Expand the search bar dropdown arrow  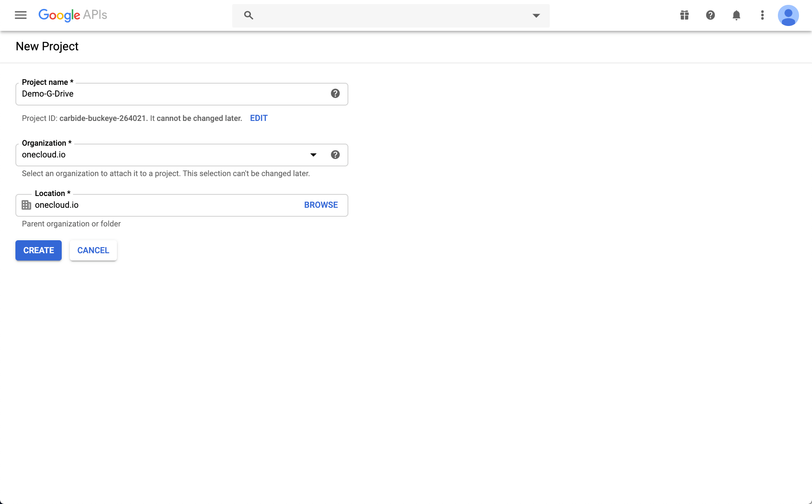click(536, 15)
